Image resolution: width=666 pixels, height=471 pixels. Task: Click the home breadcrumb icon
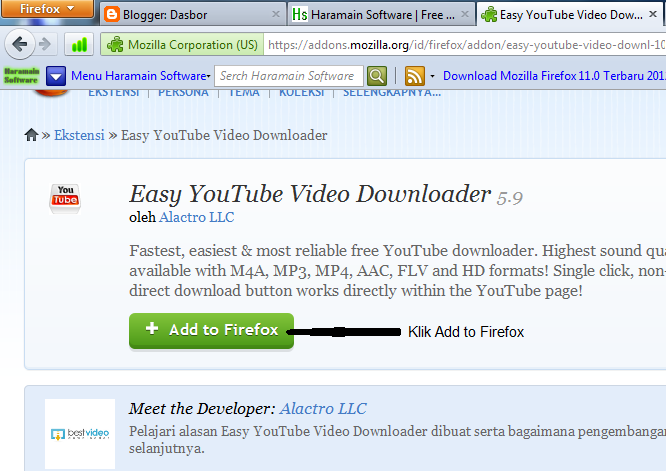(31, 135)
